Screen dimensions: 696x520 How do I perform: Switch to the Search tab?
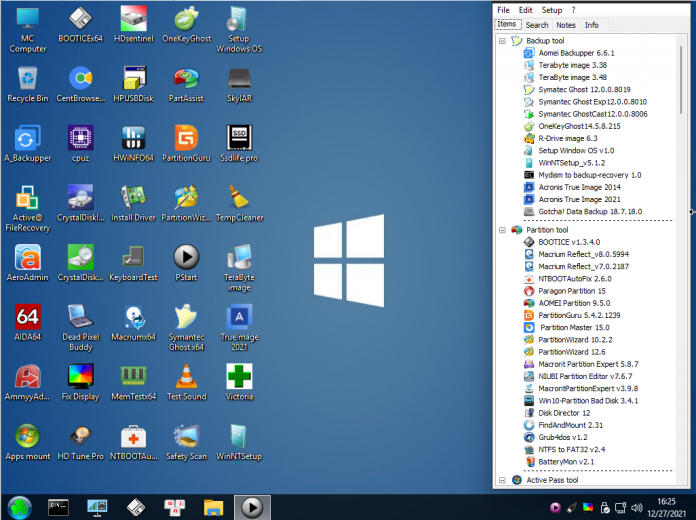(537, 25)
